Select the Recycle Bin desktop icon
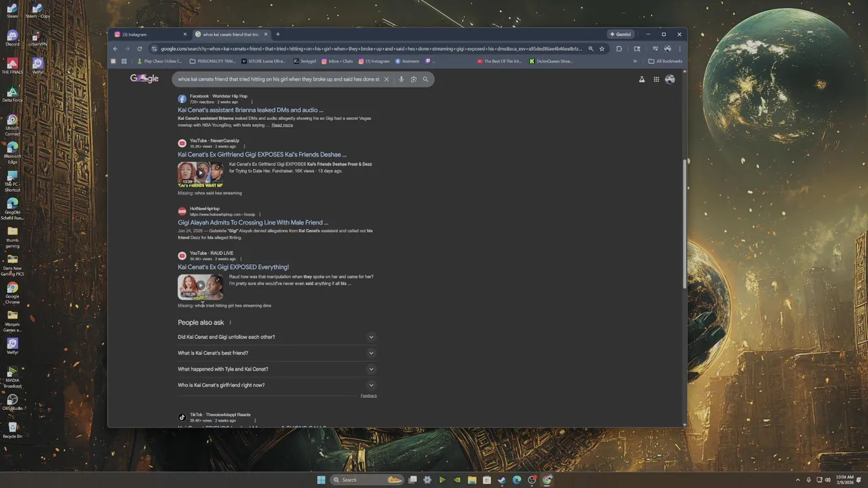 [x=12, y=430]
